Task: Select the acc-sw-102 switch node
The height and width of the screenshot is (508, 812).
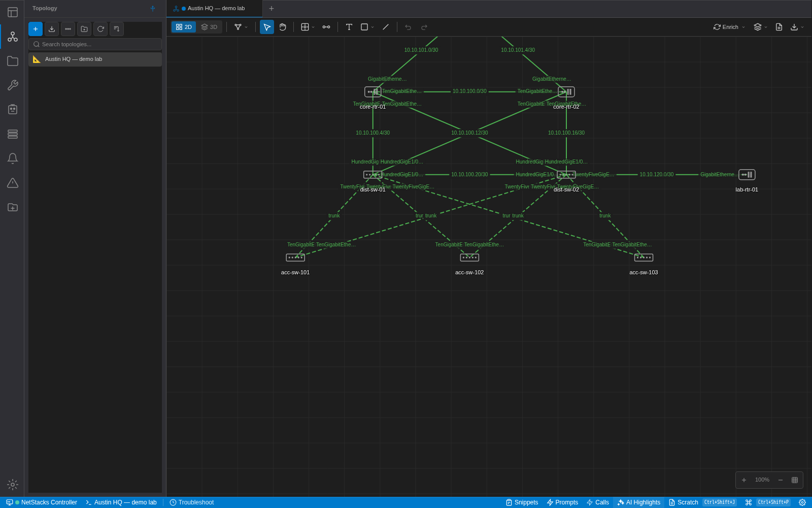Action: [469, 258]
